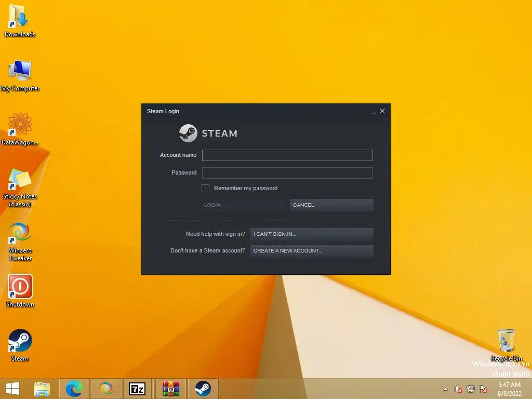532x399 pixels.
Task: Click the Need help with sign in? text
Action: tap(216, 234)
